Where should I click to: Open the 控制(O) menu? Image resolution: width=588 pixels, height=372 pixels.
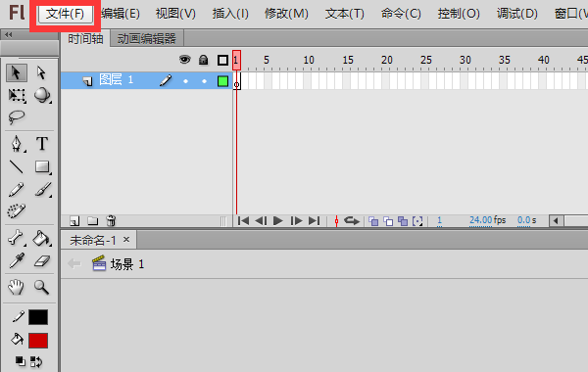pos(459,14)
